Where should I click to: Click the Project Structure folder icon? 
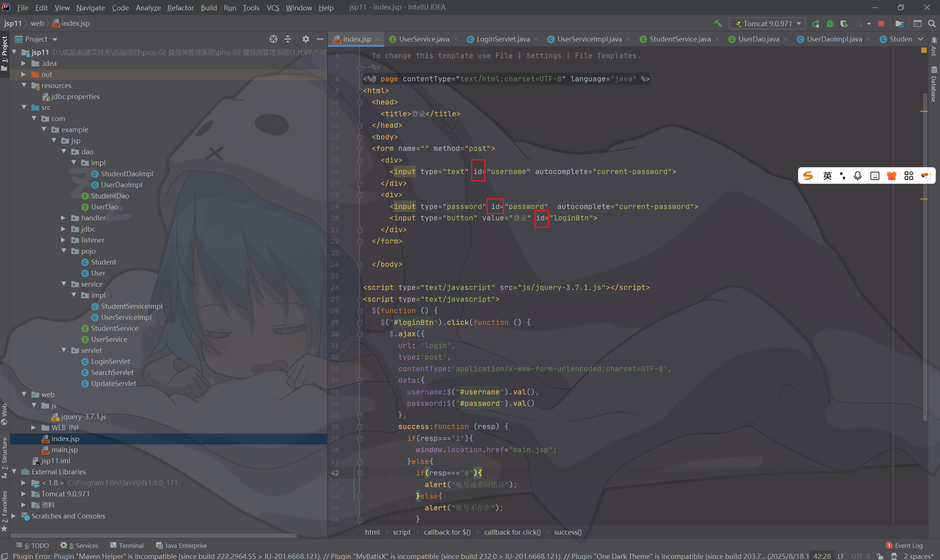pos(899,24)
